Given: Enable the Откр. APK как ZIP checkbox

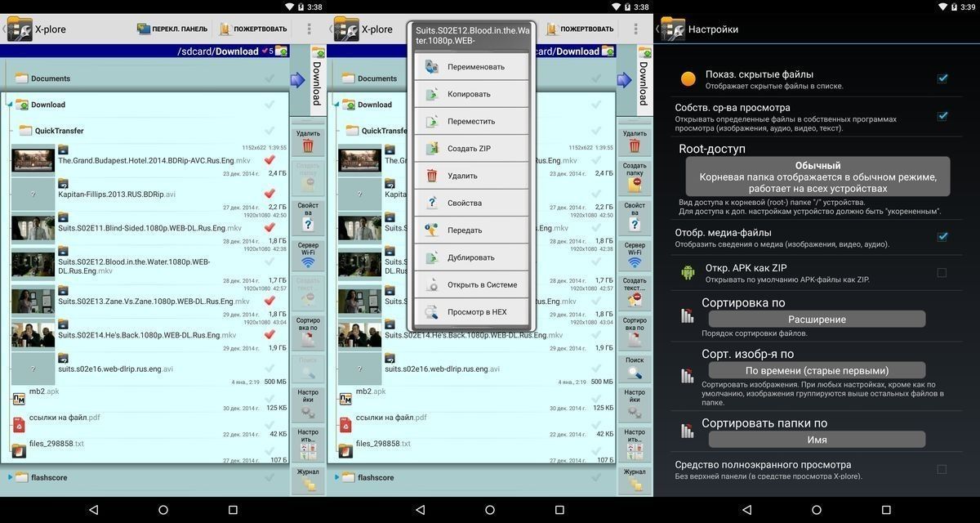Looking at the screenshot, I should point(942,272).
